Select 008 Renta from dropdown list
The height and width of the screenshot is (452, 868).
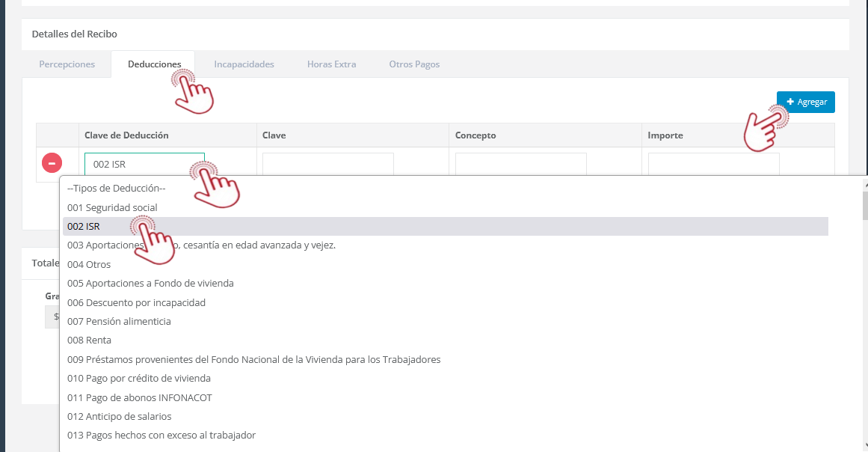click(89, 340)
